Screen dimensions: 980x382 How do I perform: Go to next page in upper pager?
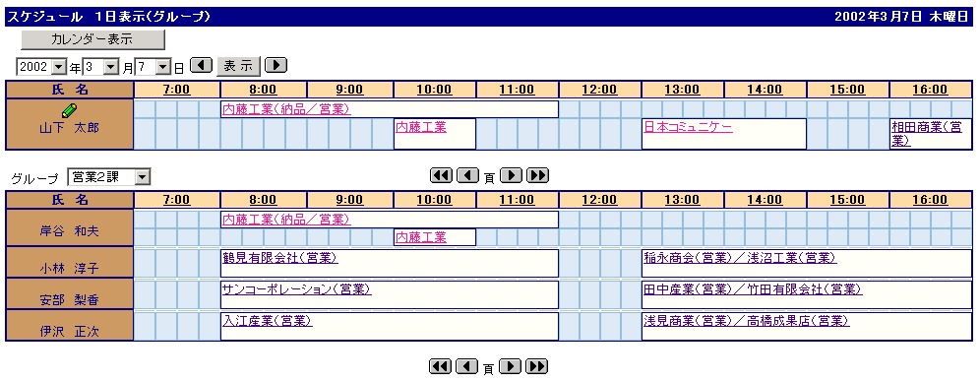click(x=512, y=175)
